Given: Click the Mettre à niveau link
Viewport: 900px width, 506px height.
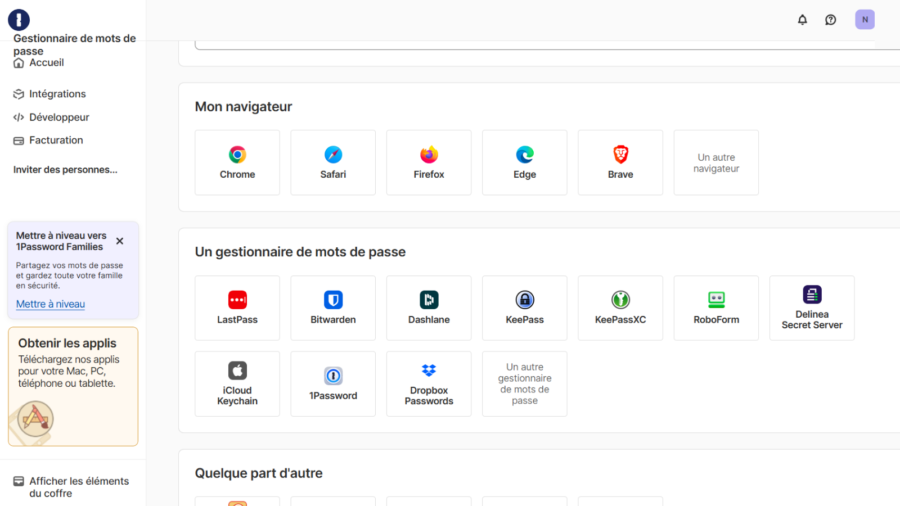Looking at the screenshot, I should click(51, 304).
